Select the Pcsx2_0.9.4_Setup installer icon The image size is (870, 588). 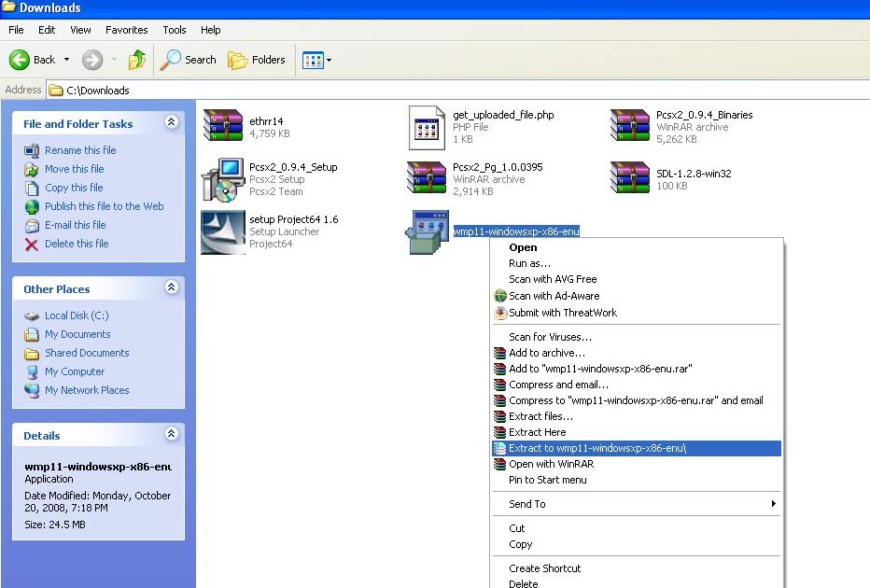point(223,179)
